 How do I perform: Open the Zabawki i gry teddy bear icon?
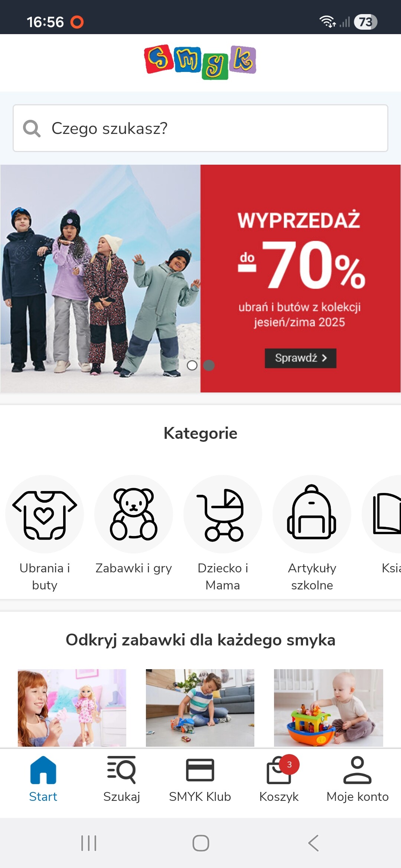coord(134,514)
